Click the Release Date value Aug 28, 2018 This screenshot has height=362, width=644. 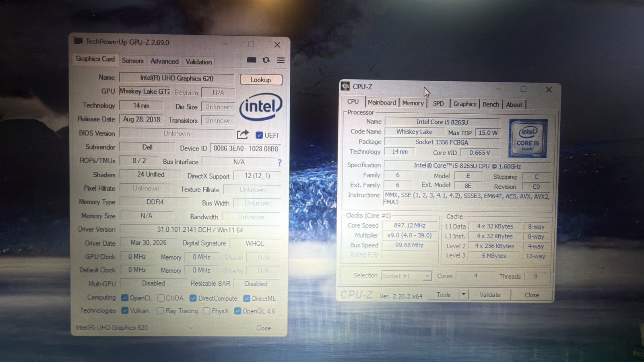(x=141, y=119)
